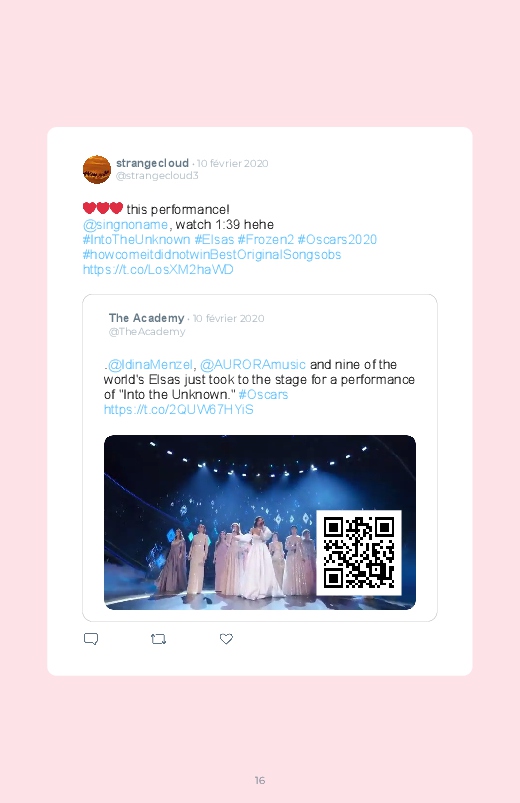Open the @AURORAmusic mention
520x803 pixels.
[253, 365]
